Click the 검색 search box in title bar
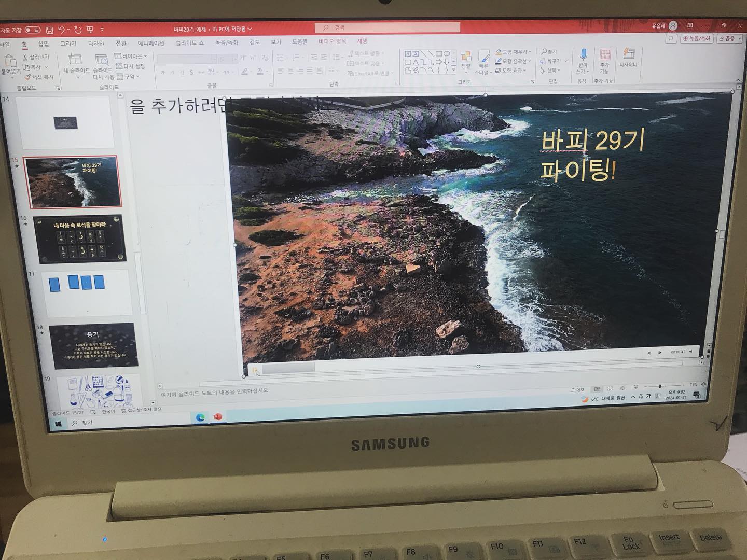 [388, 27]
